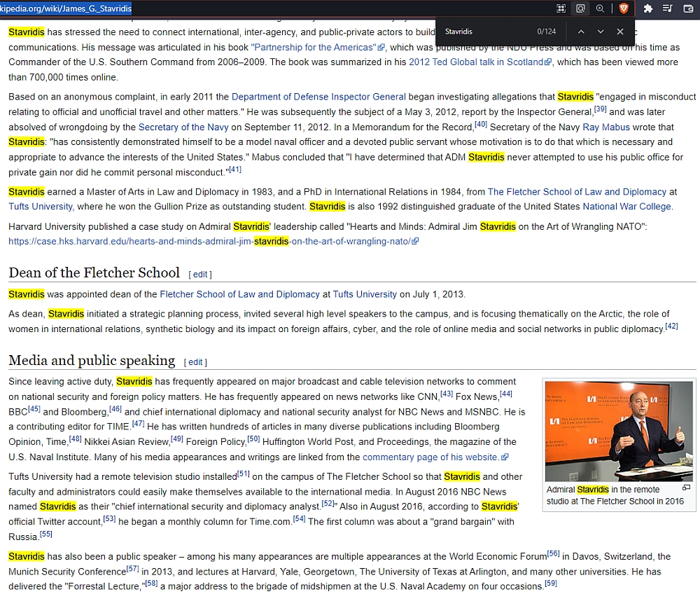Edit the Media and public speaking section
Screen dimensions: 700x601
tap(195, 362)
